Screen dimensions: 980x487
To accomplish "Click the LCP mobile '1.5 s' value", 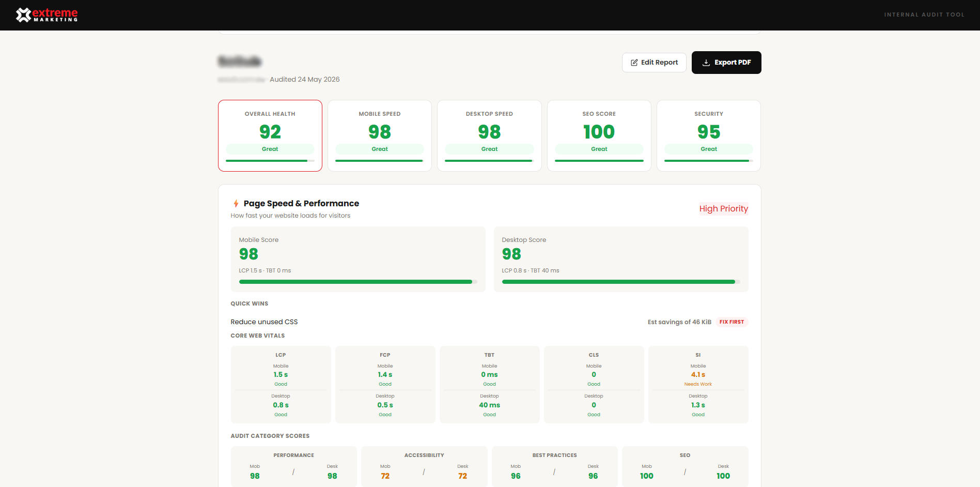I will click(281, 375).
